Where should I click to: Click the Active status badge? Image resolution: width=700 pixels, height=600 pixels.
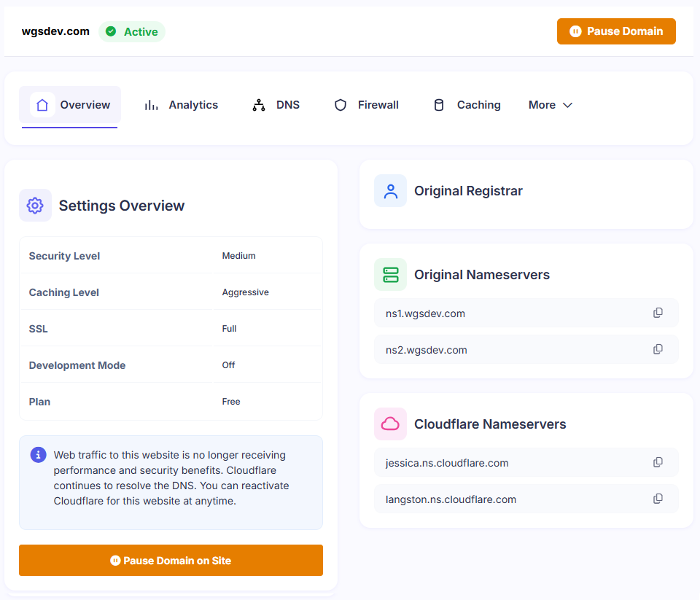click(132, 31)
